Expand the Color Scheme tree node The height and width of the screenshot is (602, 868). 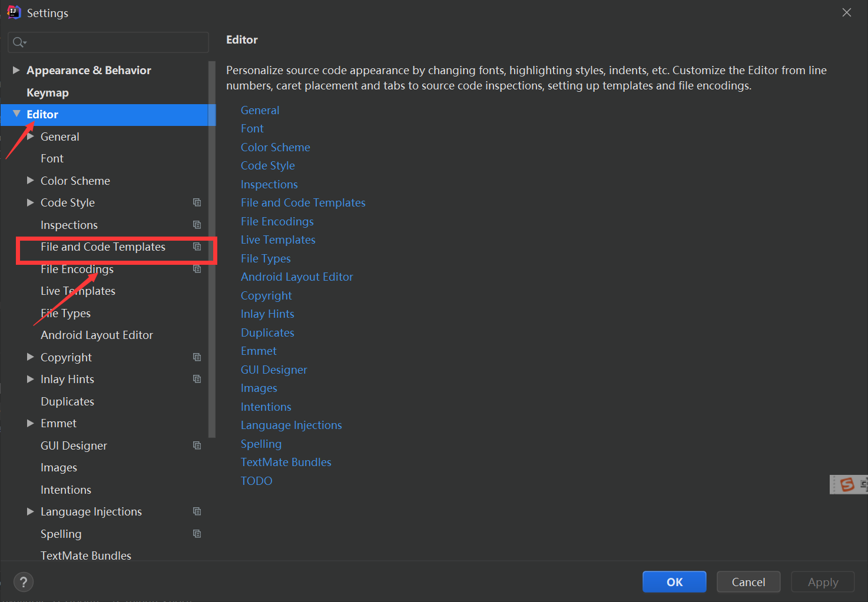[31, 181]
